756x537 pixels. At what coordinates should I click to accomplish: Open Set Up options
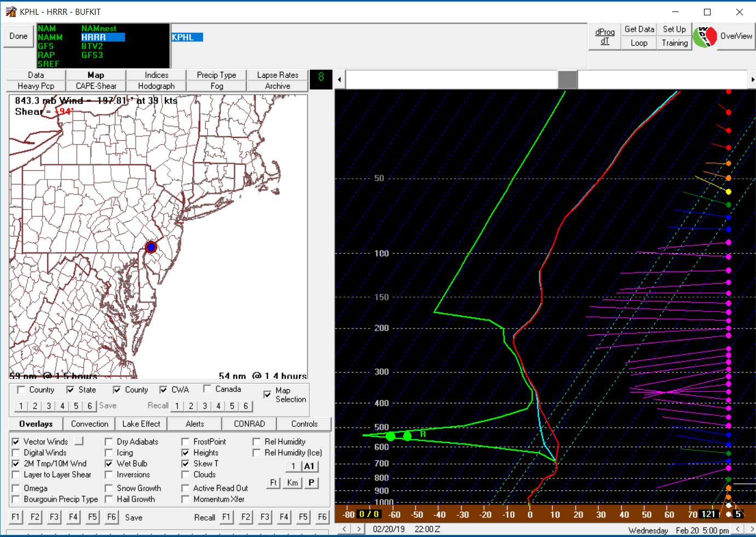674,30
